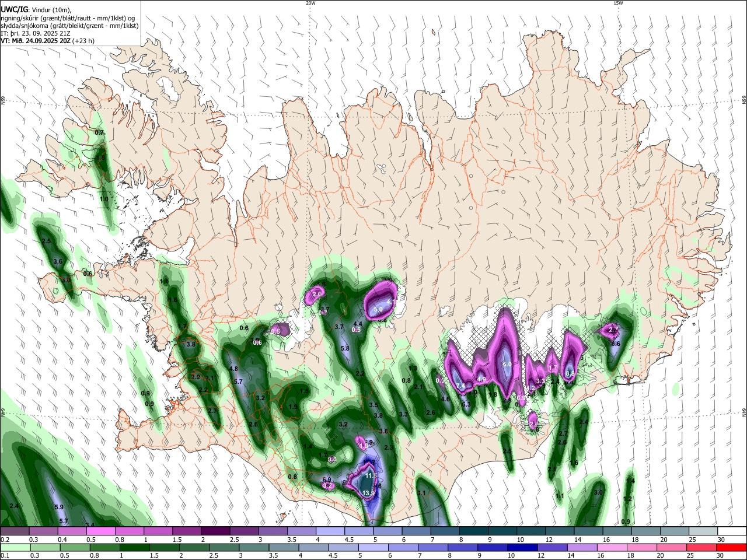Click the 'VT: Mið. 24.09.2025 20Z' valid time
Image resolution: width=747 pixels, height=560 pixels.
coord(36,41)
